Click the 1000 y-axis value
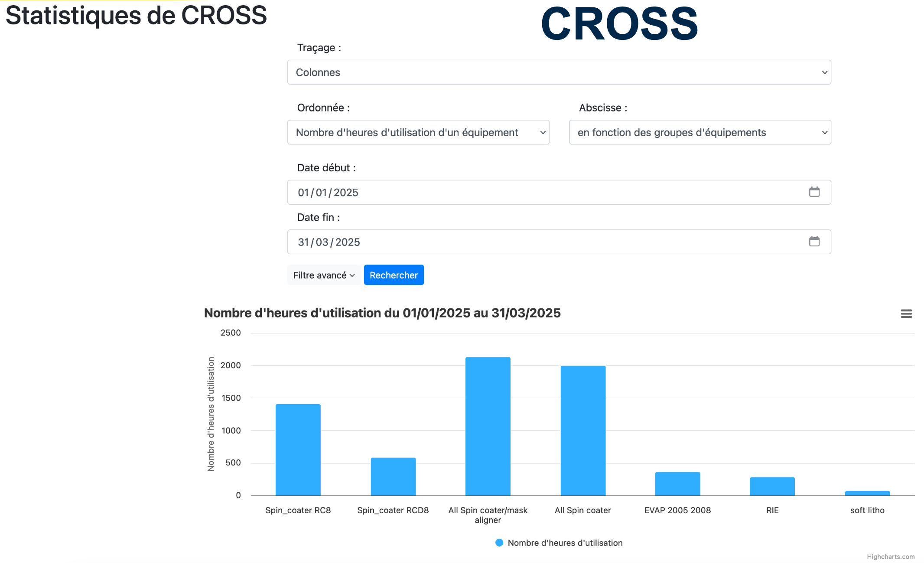The width and height of the screenshot is (924, 563). (231, 430)
